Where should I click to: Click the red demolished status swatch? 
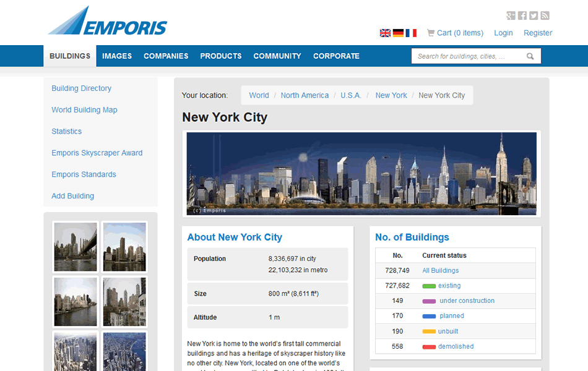point(429,347)
